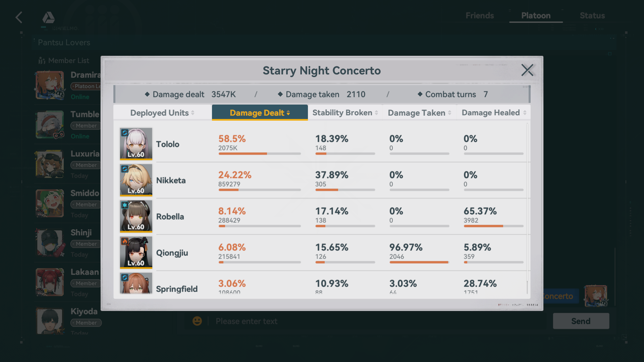Screen dimensions: 644x362
Task: Sort by Damage Healed column
Action: pos(494,113)
